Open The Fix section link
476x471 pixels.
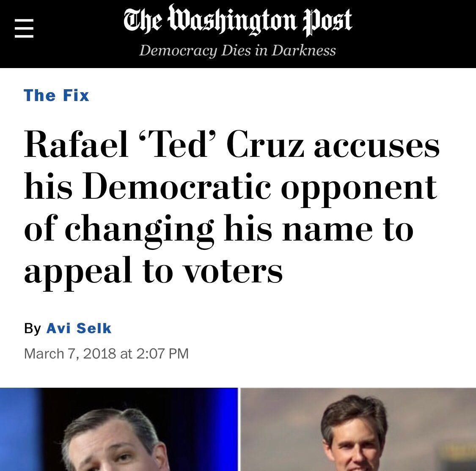tap(56, 96)
